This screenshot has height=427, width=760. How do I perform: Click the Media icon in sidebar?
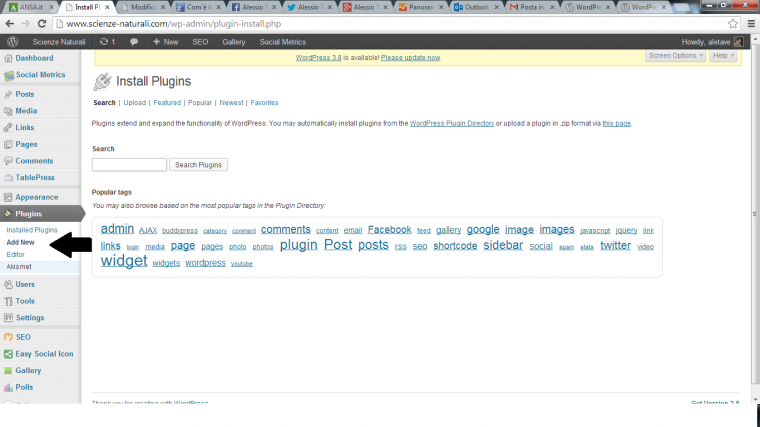click(8, 111)
